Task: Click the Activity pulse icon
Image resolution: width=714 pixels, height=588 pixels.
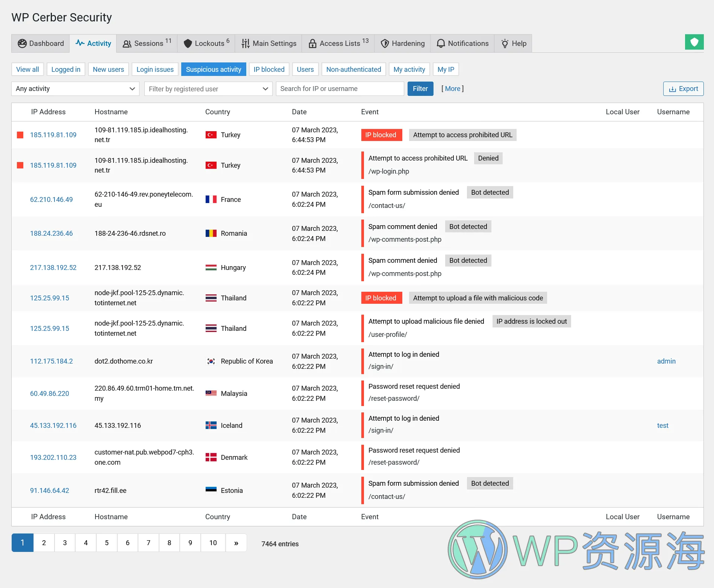Action: click(x=80, y=43)
